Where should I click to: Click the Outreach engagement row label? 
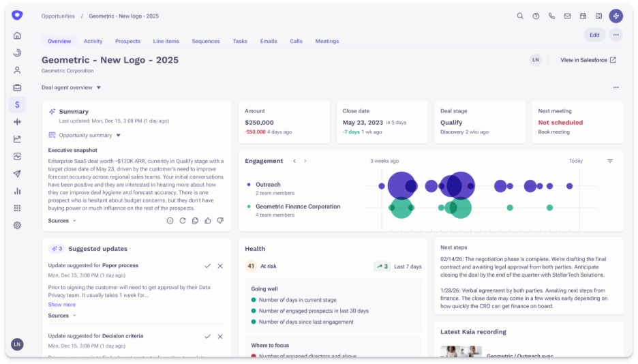click(x=268, y=185)
